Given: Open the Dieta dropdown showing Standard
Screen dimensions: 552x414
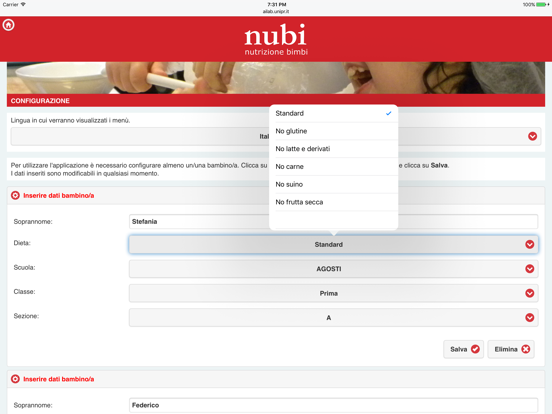Looking at the screenshot, I should [x=333, y=244].
